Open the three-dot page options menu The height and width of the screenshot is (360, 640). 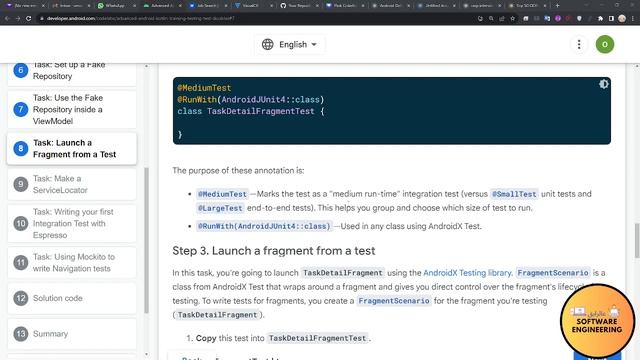579,44
